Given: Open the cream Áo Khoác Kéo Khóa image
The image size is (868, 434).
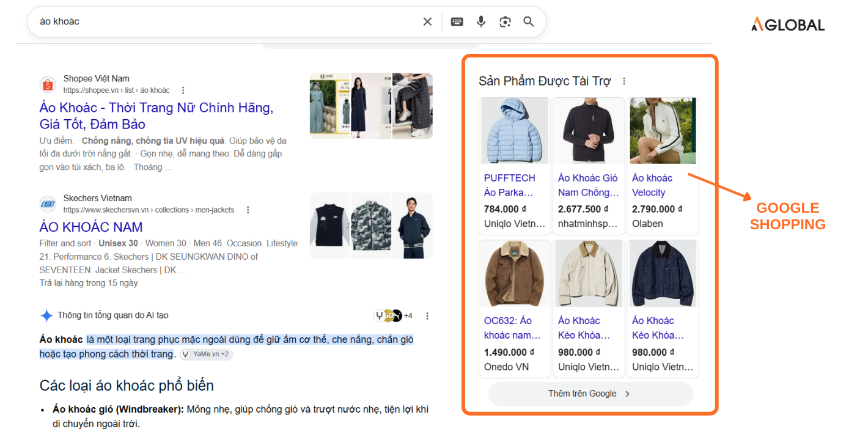Looking at the screenshot, I should point(589,273).
